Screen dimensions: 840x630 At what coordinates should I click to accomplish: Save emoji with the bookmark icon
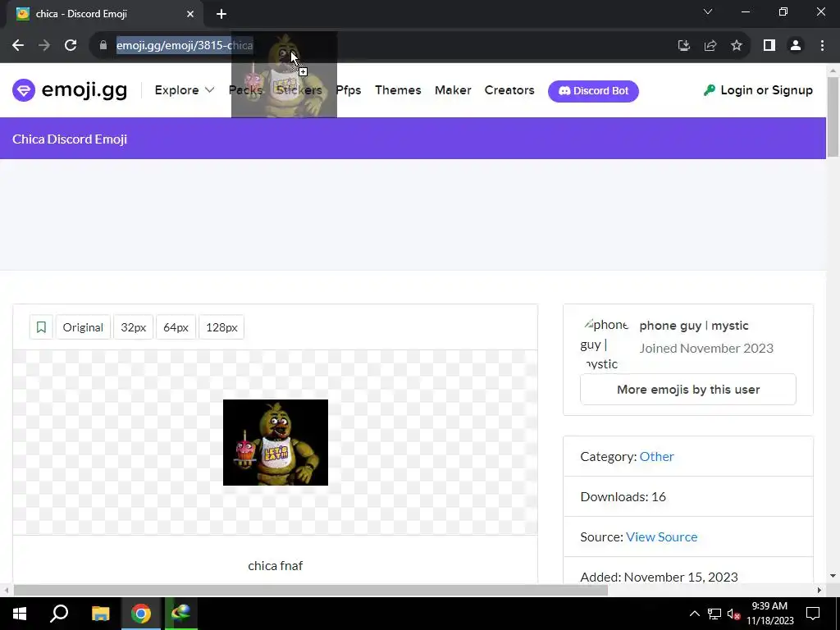click(x=41, y=327)
